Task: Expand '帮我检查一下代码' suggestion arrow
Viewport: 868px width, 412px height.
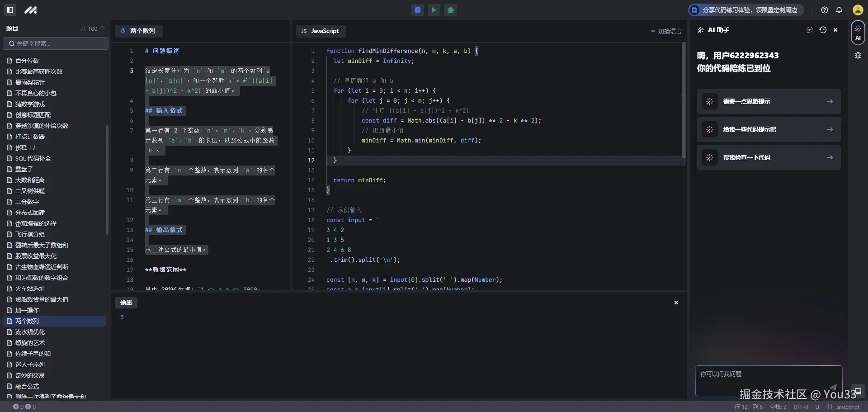Action: point(830,157)
